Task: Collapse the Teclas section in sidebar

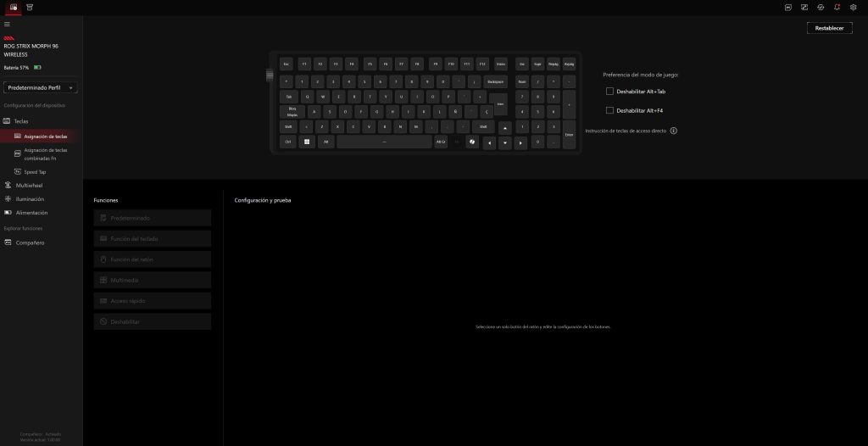Action: click(x=22, y=121)
